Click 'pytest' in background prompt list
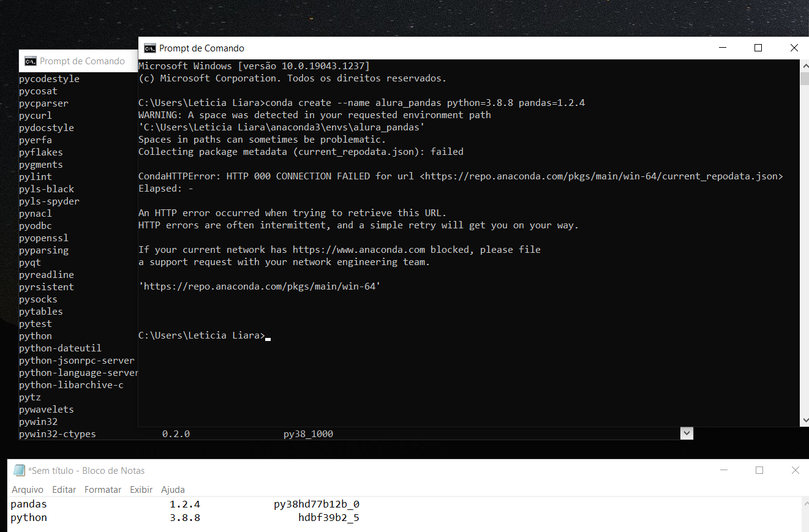809x532 pixels. pyautogui.click(x=36, y=324)
